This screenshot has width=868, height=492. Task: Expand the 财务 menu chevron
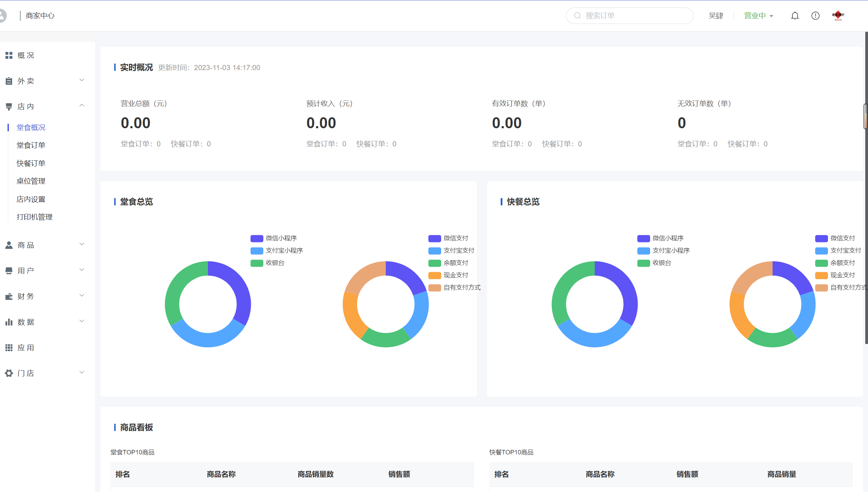(x=82, y=295)
